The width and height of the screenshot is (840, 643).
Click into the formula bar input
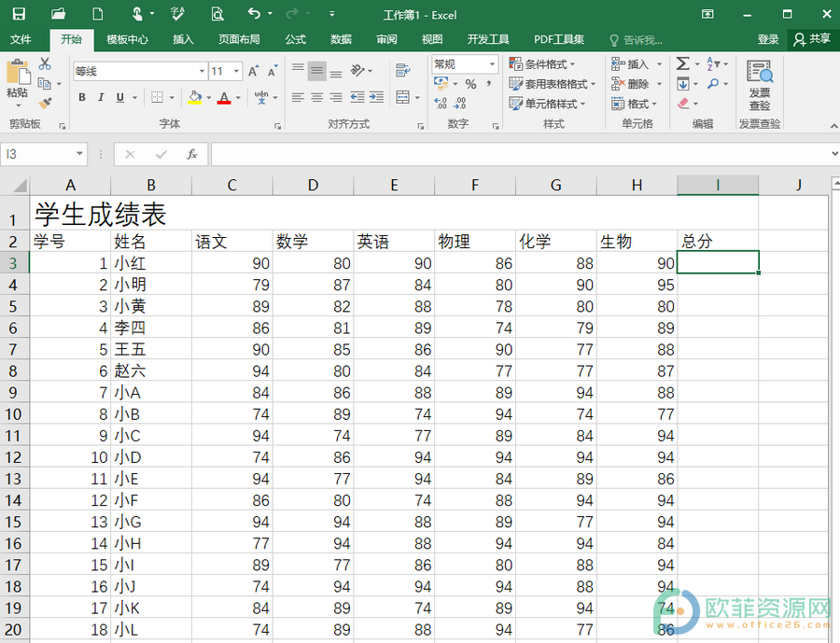pos(521,154)
